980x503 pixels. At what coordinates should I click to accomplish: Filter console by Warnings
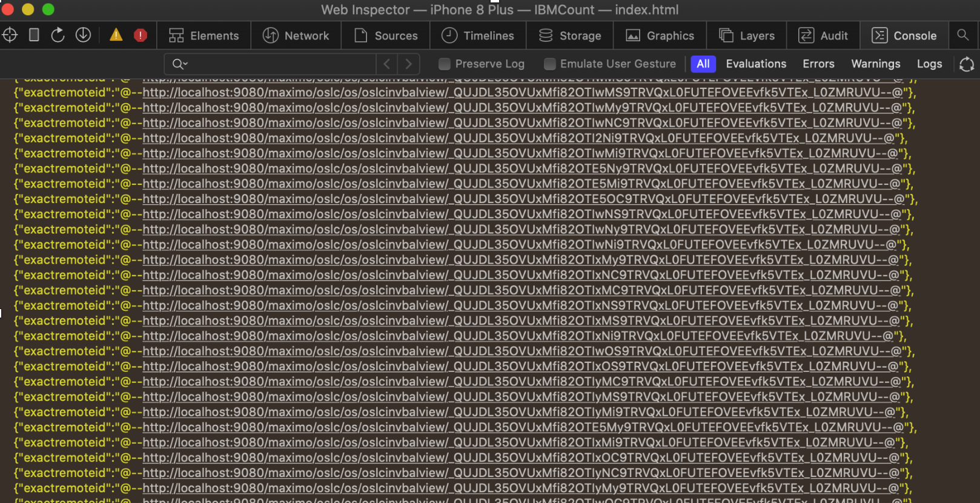click(875, 64)
